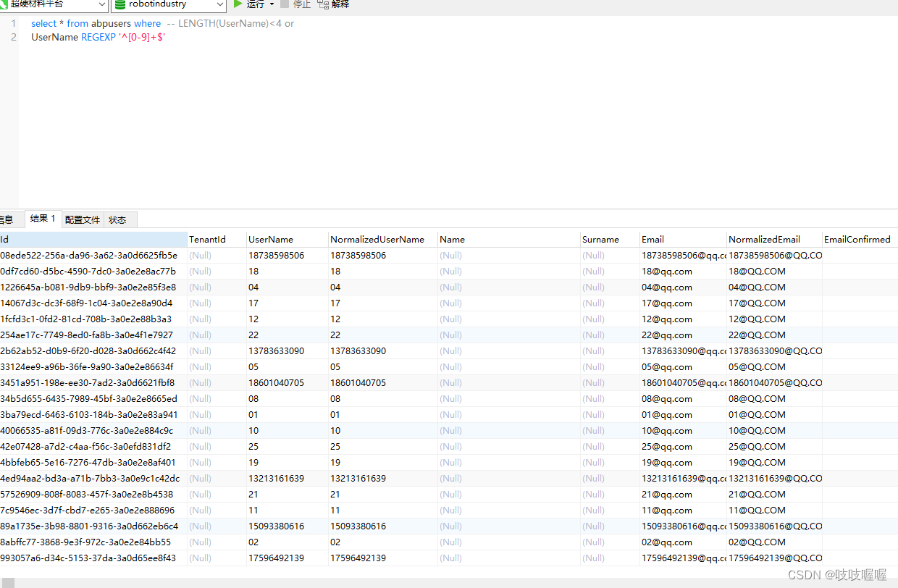This screenshot has height=588, width=898.
Task: Click the green database cylinder icon
Action: tap(120, 5)
